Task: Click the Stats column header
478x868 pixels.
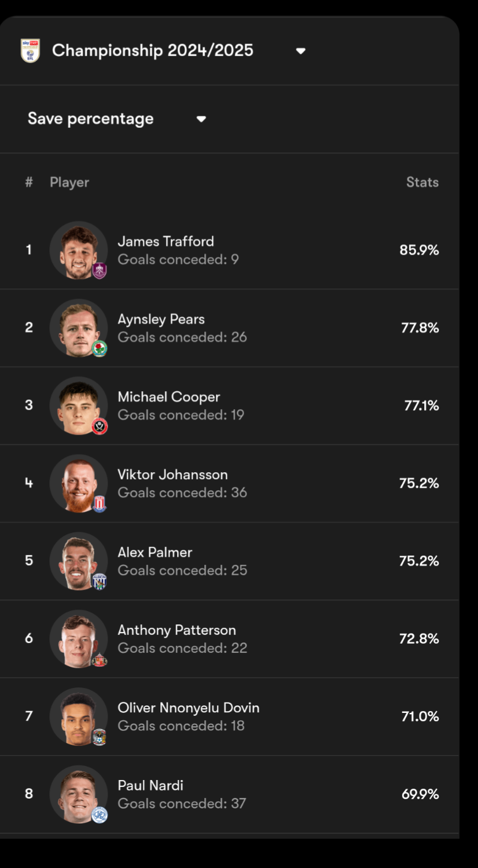Action: (422, 182)
